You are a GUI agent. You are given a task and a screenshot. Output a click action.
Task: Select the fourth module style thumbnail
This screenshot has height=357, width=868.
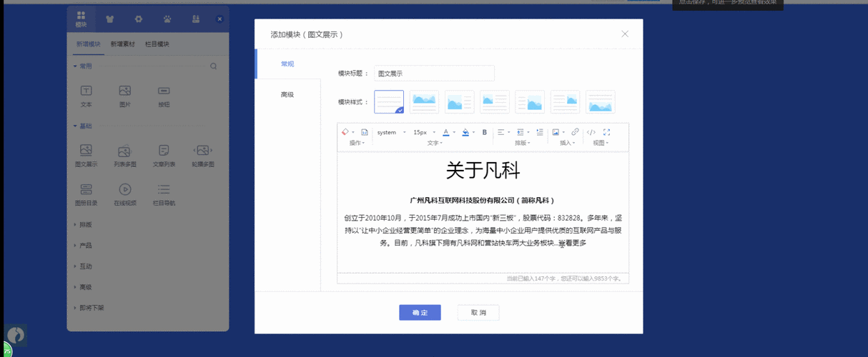coord(495,102)
